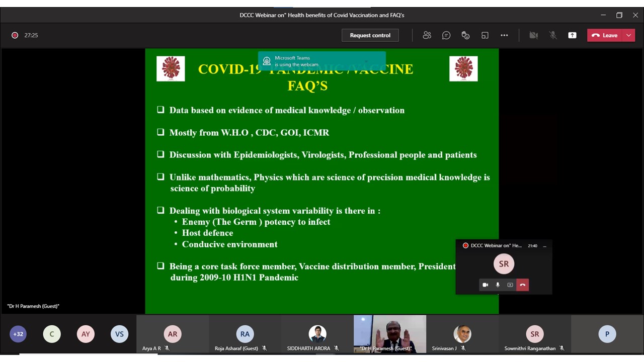Select the VS participant avatar
This screenshot has height=362, width=644.
[119, 334]
